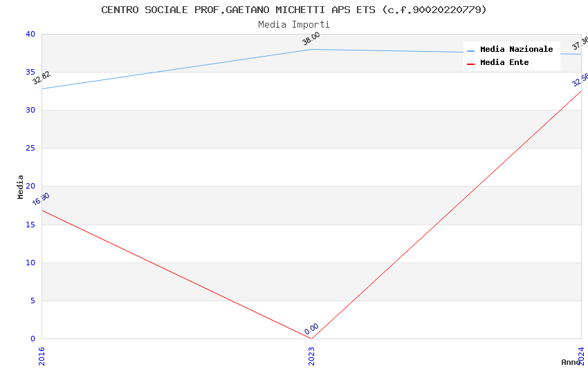Click the 32.56 data label
The image size is (588, 380).
580,80
